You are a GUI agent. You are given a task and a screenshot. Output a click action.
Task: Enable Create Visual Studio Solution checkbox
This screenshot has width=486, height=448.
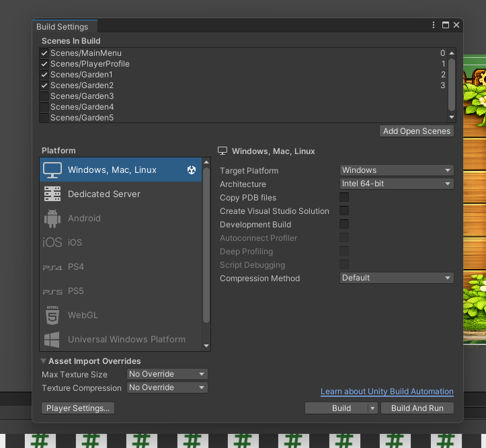point(344,211)
